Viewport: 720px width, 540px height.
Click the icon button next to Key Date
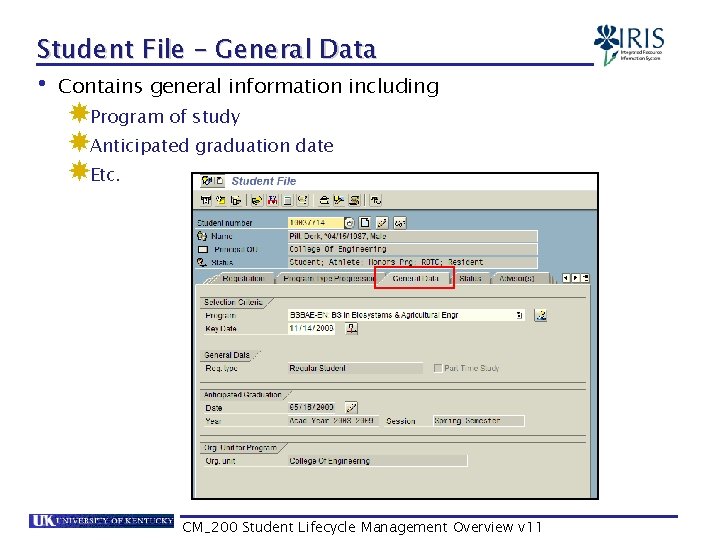(352, 328)
